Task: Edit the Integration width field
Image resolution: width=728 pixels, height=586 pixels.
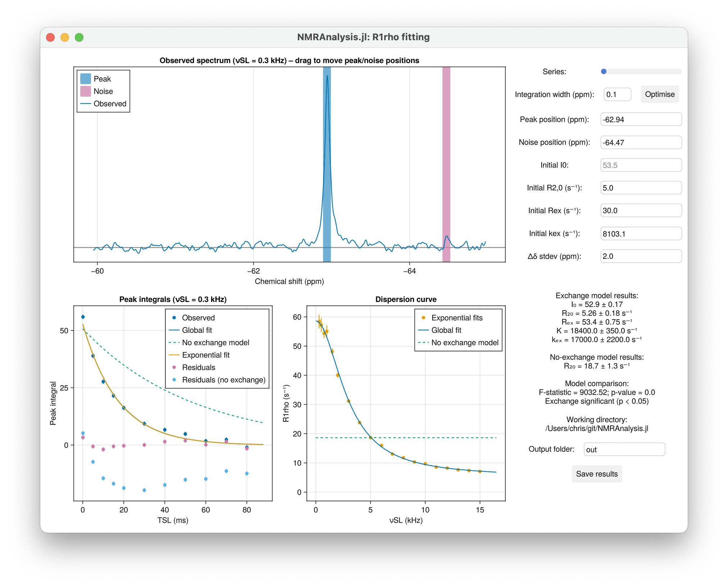Action: click(x=617, y=94)
